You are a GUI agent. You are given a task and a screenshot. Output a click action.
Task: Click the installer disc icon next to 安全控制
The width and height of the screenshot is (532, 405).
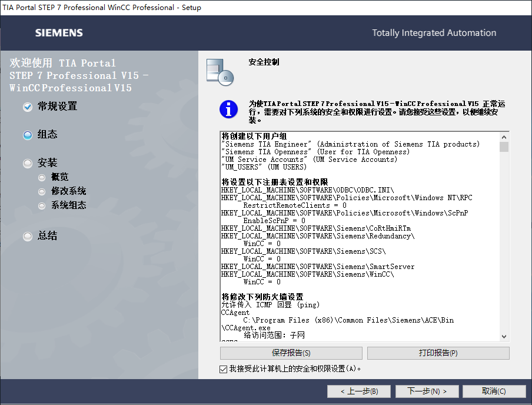220,72
